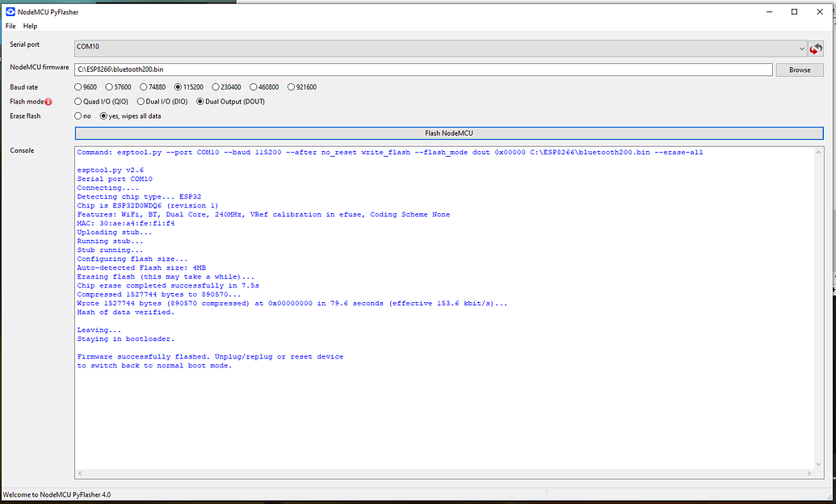
Task: Click the Flash mode info icon
Action: click(x=48, y=102)
